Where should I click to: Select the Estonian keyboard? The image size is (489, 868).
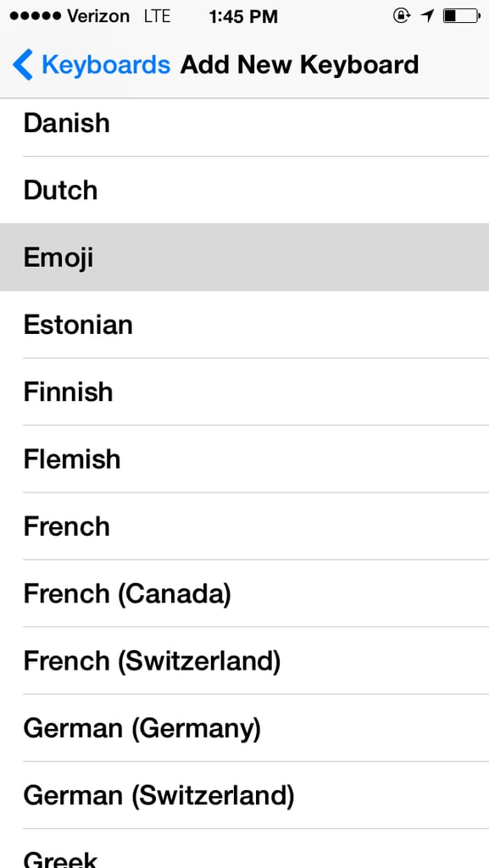pos(244,325)
